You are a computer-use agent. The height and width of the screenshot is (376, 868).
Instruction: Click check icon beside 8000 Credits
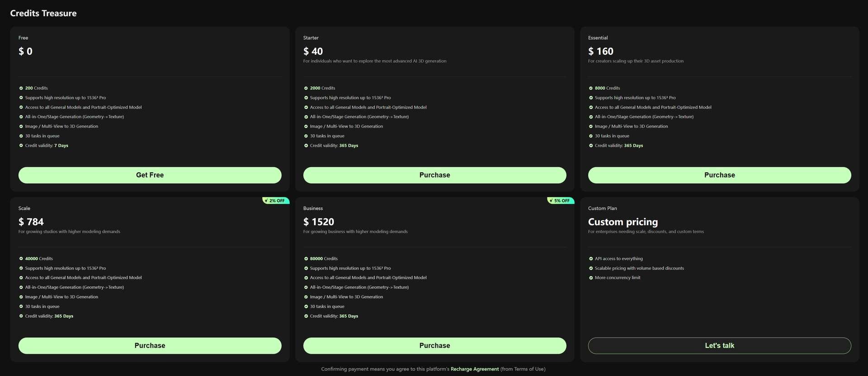pos(591,88)
